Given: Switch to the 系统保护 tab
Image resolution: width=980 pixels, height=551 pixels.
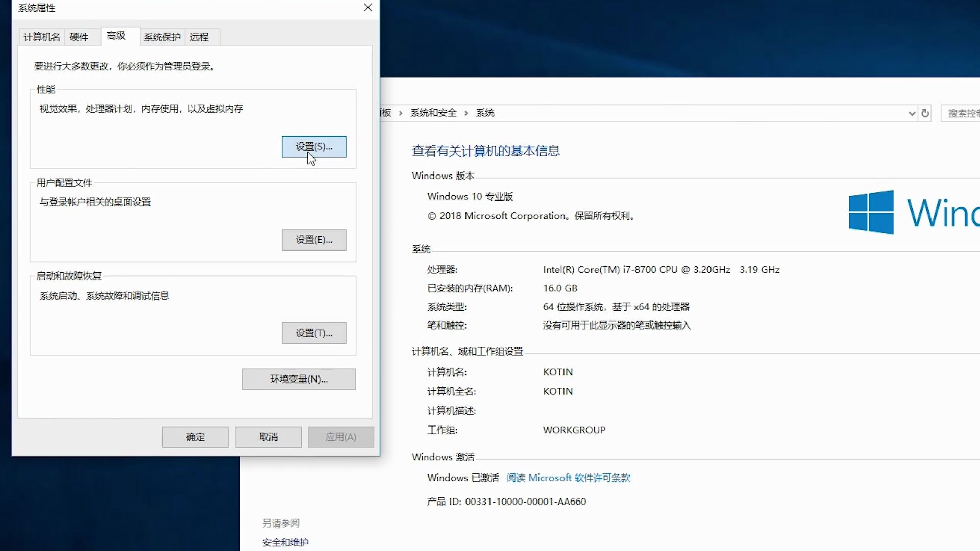Looking at the screenshot, I should pos(162,36).
